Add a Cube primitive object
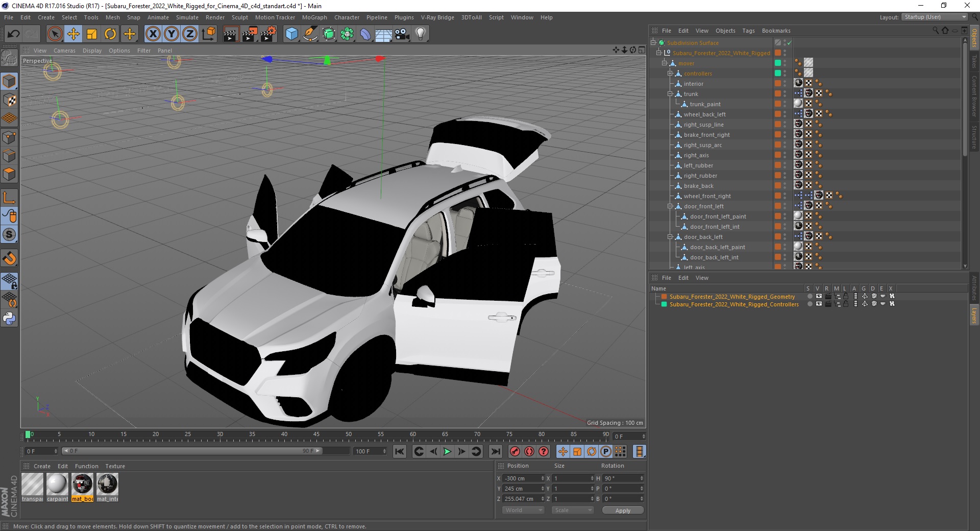 tap(291, 34)
